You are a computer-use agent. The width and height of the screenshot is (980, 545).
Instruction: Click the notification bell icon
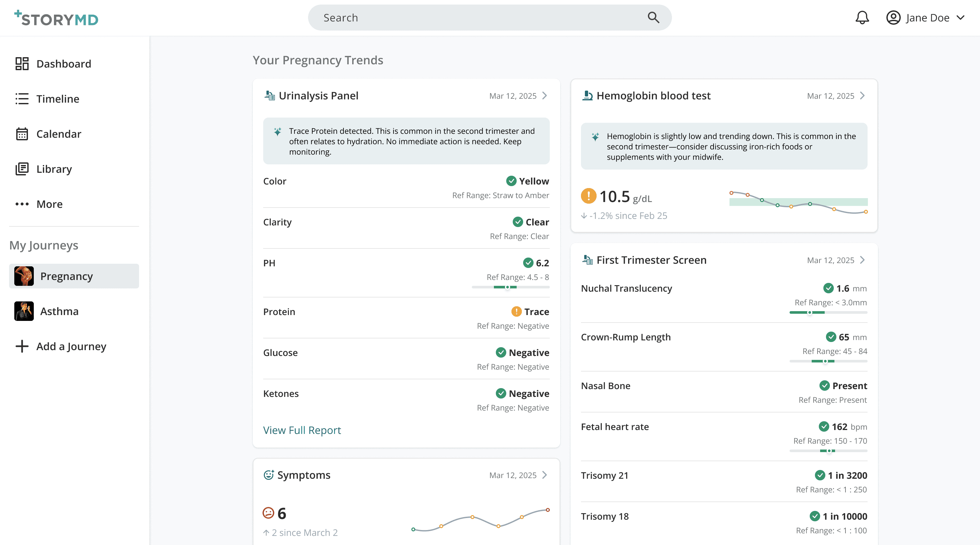point(862,18)
